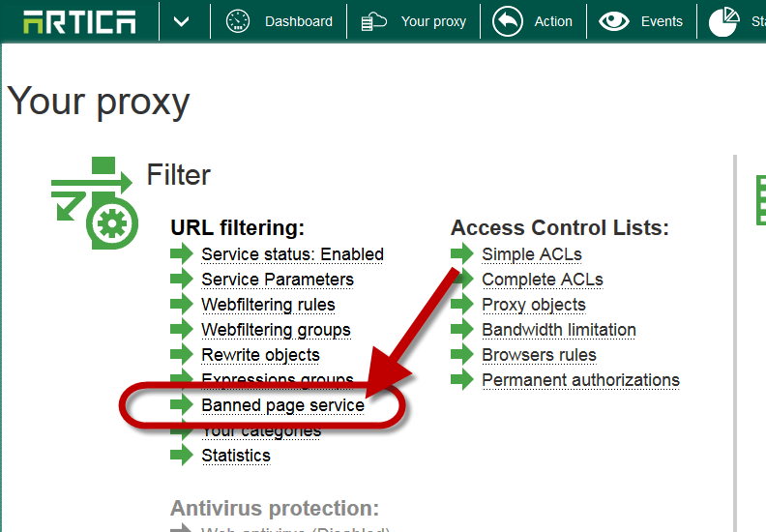Click the Access Control Lists: heading
The height and width of the screenshot is (532, 766).
(559, 228)
